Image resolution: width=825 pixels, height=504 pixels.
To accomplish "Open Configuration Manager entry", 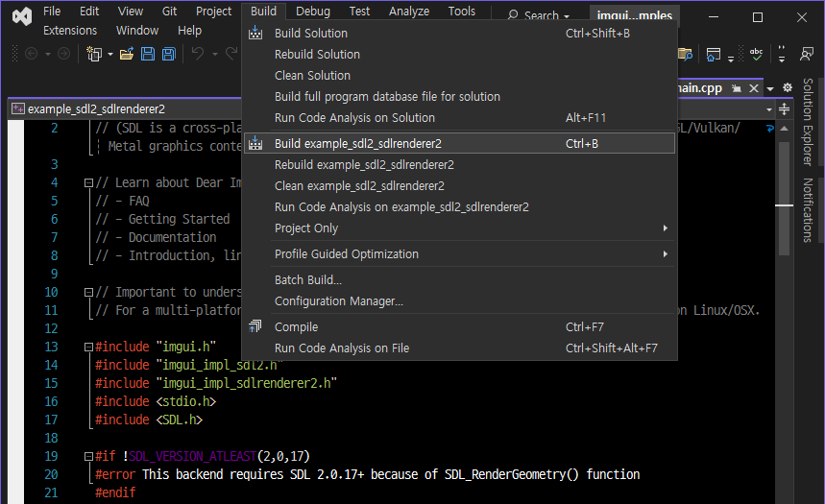I will 459,300.
